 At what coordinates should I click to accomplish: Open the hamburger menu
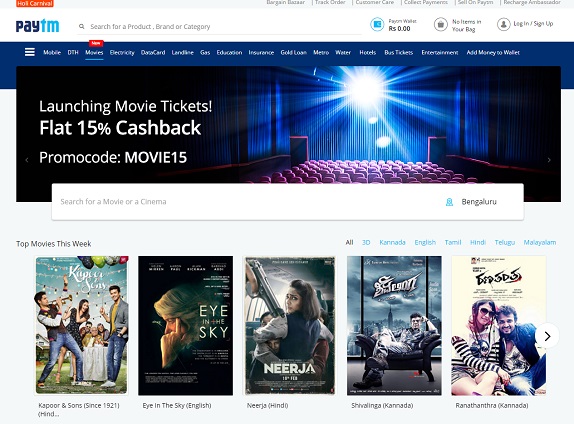click(30, 52)
